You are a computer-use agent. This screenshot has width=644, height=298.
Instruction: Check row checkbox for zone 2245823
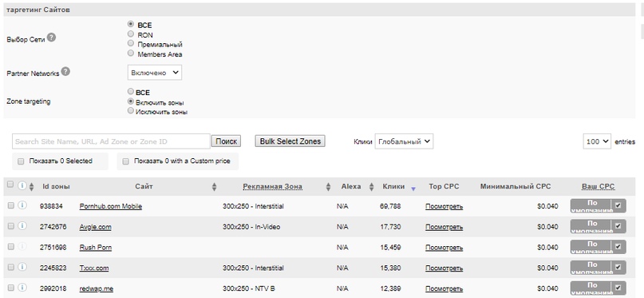point(11,267)
